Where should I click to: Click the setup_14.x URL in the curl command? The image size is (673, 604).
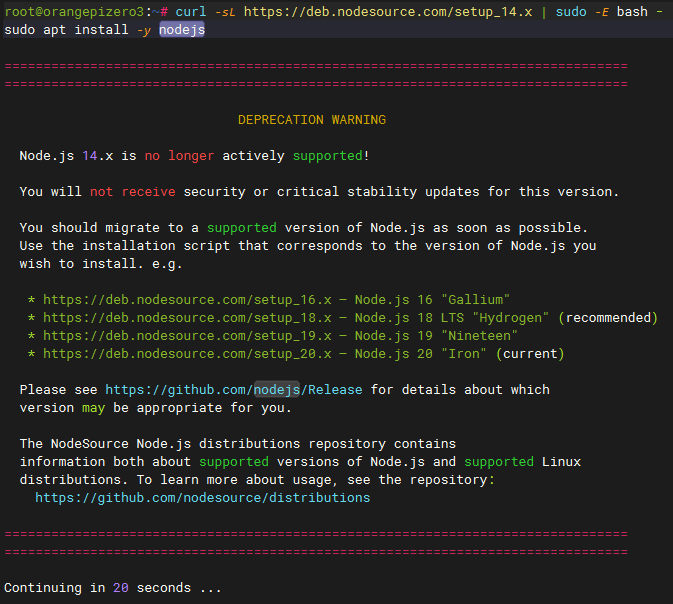(x=388, y=12)
